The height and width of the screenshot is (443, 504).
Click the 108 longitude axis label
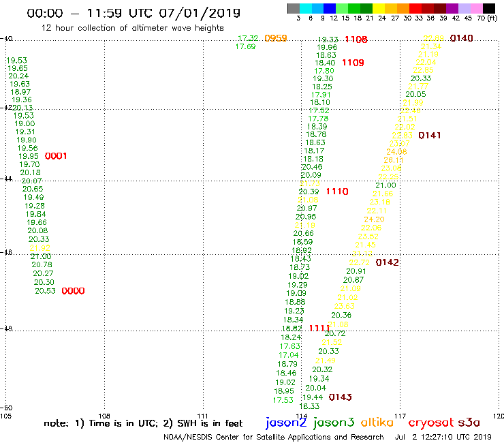104,416
